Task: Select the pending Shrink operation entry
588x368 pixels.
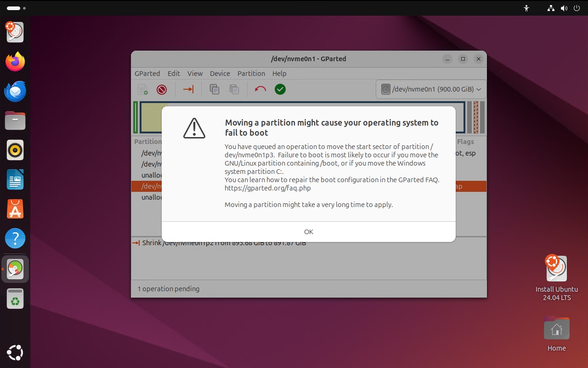Action: click(220, 243)
